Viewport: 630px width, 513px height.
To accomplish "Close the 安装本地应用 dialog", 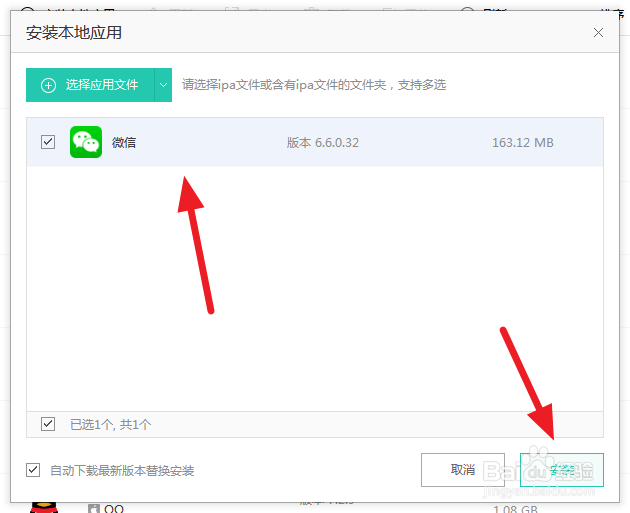I will 598,33.
